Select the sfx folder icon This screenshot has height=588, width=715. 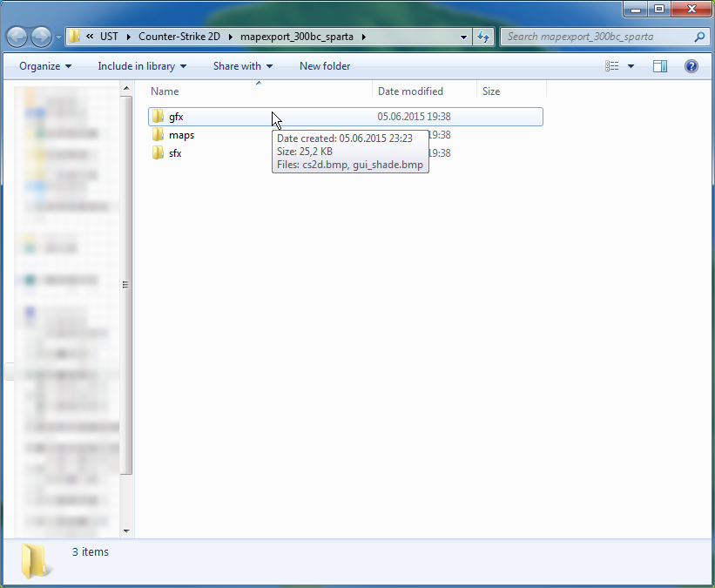pos(158,152)
